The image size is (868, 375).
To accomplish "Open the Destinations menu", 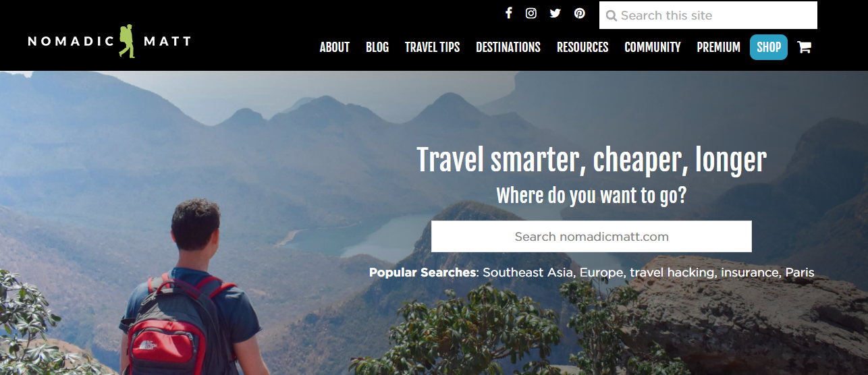I will (x=508, y=47).
